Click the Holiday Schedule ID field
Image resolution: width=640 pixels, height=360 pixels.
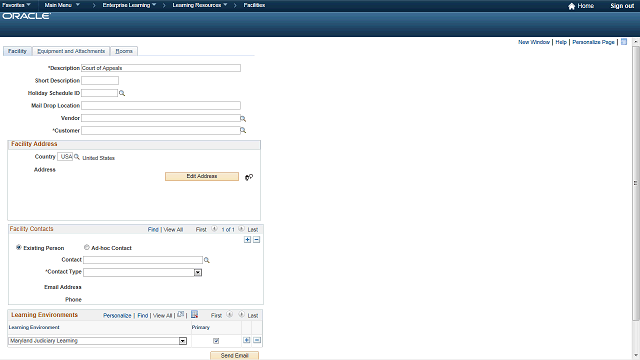[100, 93]
